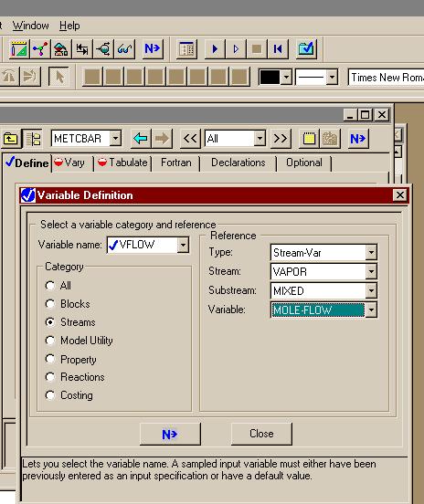Choose the Property category option
Screen dimensions: 424x504
tap(50, 359)
